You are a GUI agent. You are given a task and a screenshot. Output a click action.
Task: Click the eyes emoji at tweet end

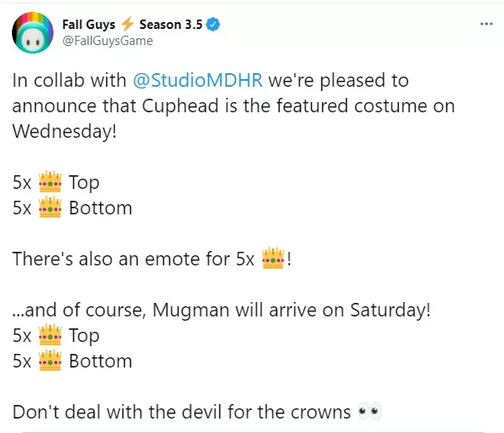(370, 411)
